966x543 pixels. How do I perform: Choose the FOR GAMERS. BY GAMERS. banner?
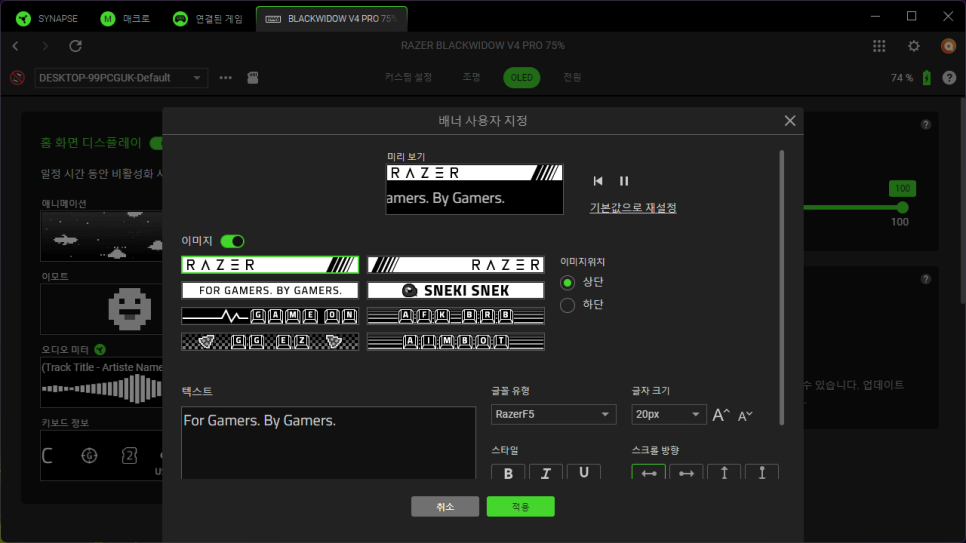(270, 290)
